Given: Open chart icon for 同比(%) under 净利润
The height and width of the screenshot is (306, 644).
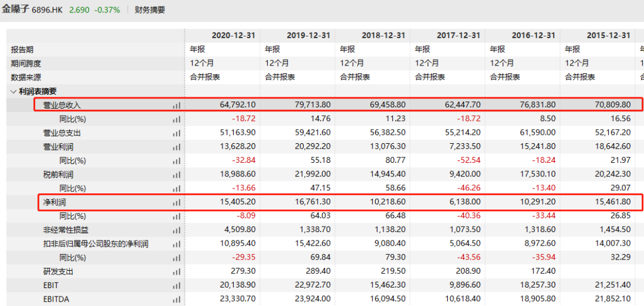Looking at the screenshot, I should pyautogui.click(x=177, y=216).
